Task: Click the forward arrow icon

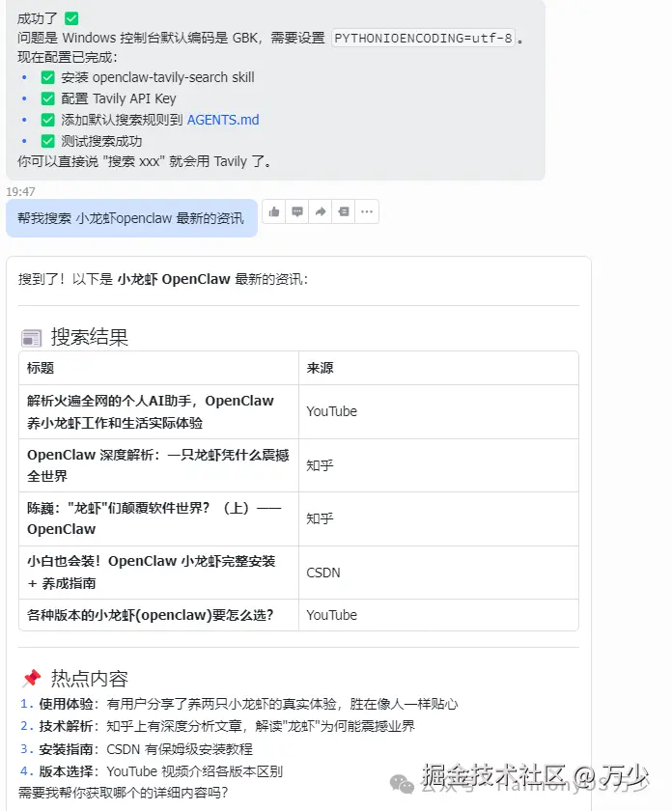Action: [321, 211]
